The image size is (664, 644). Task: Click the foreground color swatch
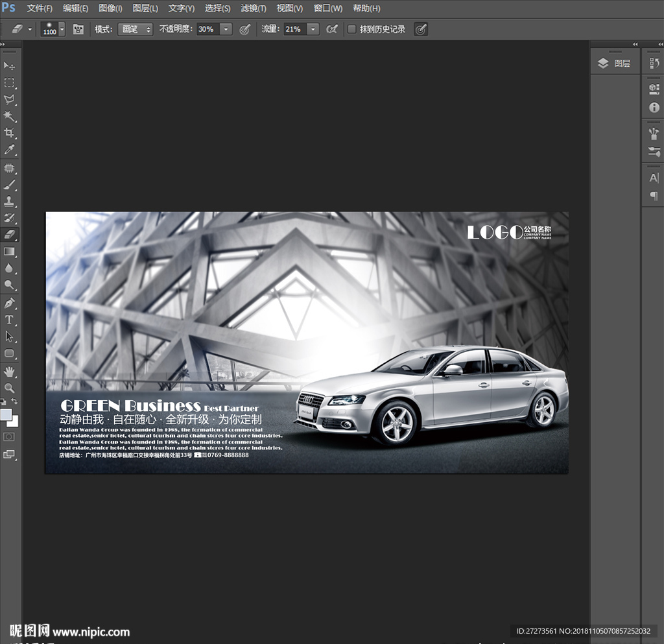pyautogui.click(x=6, y=414)
